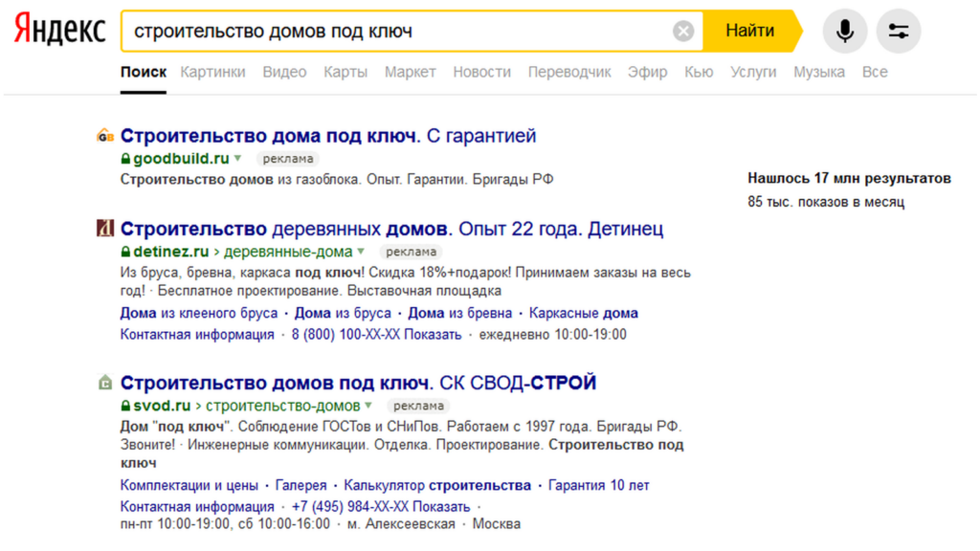
Task: Open sitelink 'Дома из клееного бруса'
Action: pyautogui.click(x=199, y=313)
